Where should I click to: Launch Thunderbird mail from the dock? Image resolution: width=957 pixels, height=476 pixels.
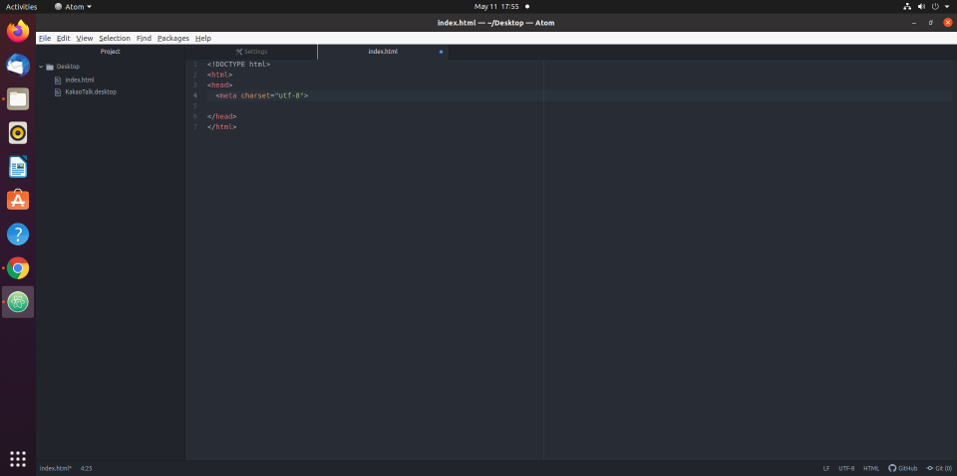click(x=18, y=65)
